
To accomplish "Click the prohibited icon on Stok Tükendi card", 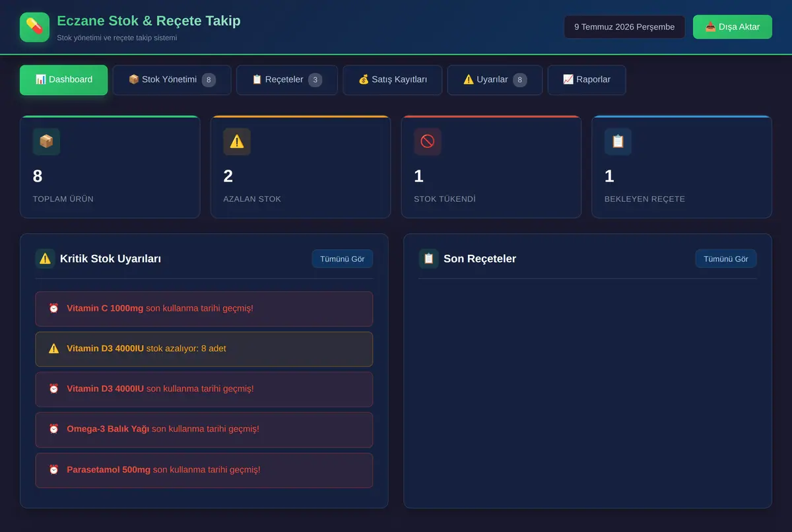I will click(x=427, y=141).
